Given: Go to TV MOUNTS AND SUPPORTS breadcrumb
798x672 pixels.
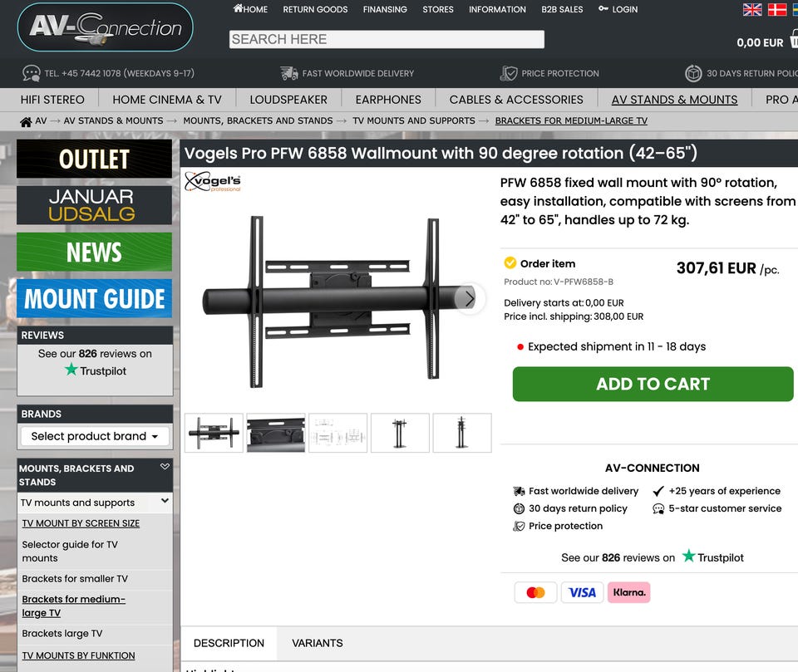Looking at the screenshot, I should point(414,121).
